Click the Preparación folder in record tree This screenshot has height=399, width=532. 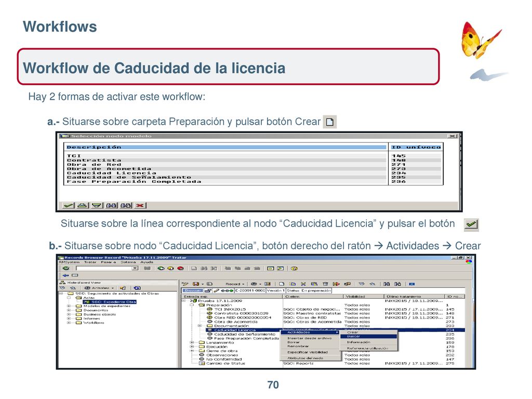(219, 305)
